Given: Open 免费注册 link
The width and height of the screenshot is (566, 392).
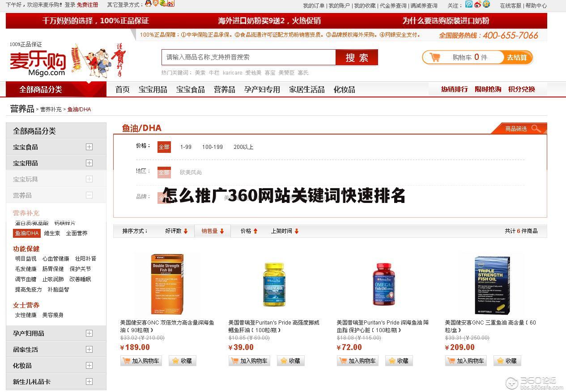Looking at the screenshot, I should click(88, 4).
